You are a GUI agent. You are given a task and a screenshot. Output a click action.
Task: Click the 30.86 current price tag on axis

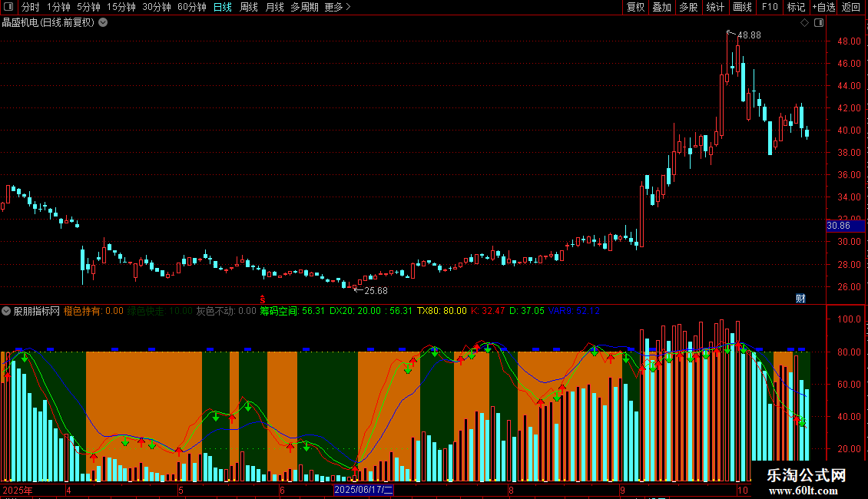(x=845, y=226)
